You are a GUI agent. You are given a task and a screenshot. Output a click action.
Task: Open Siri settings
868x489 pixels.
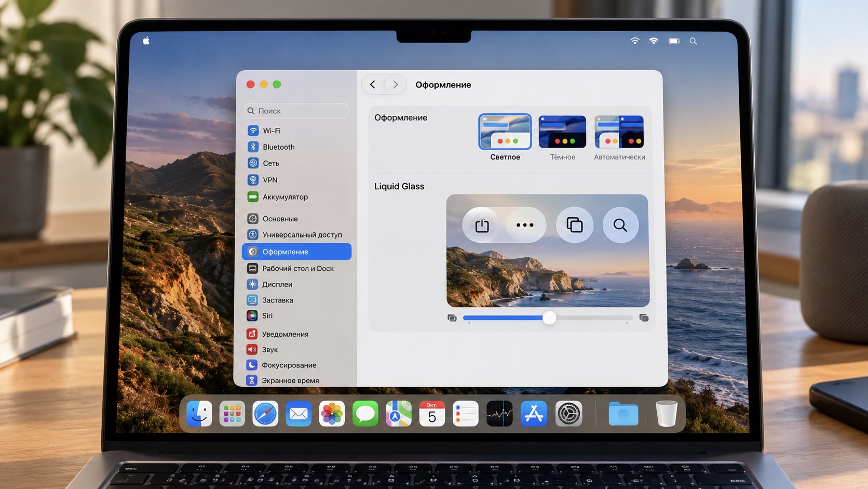(x=296, y=316)
